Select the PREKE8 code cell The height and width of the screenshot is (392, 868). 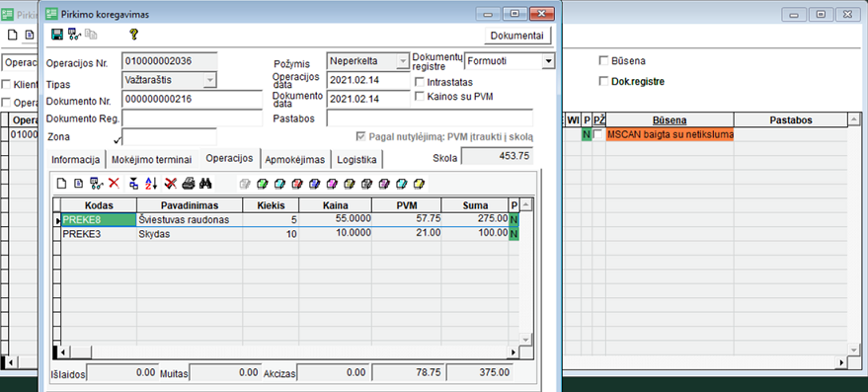point(99,220)
